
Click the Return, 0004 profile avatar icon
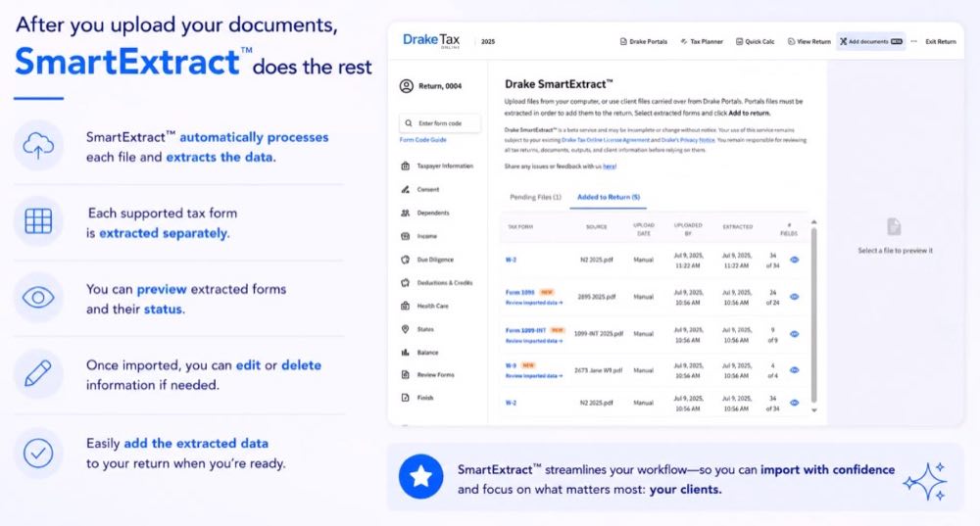(407, 86)
